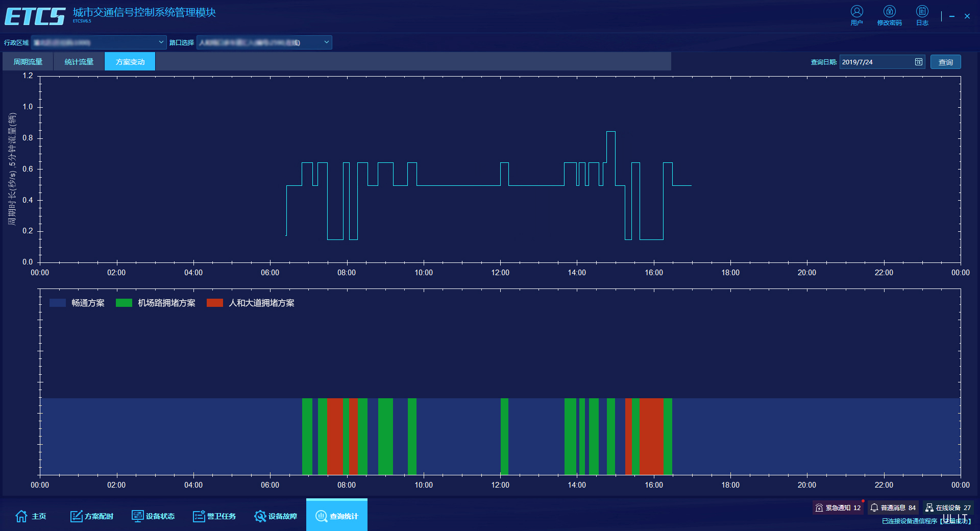The width and height of the screenshot is (980, 531).
Task: Open 设备状态 device status section
Action: point(153,516)
